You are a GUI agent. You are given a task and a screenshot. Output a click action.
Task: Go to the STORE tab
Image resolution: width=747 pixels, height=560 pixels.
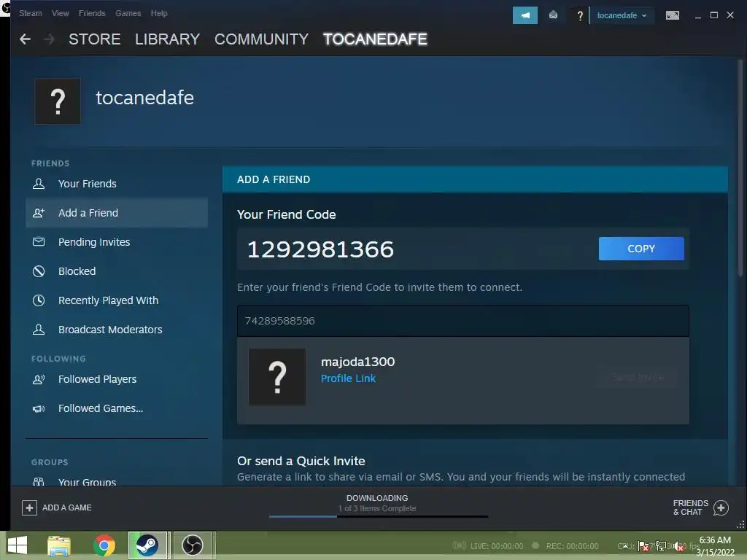pyautogui.click(x=94, y=39)
